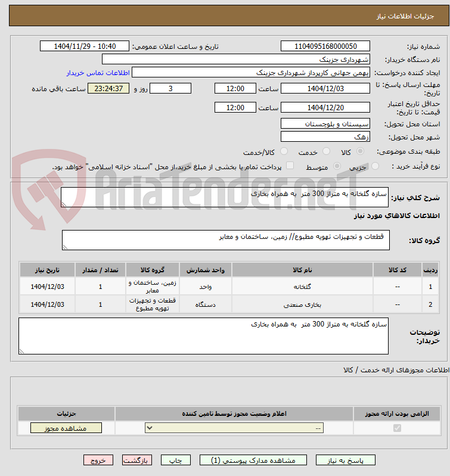The image size is (450, 476).
Task: Click the واحد unit cell
Action: coord(206,287)
